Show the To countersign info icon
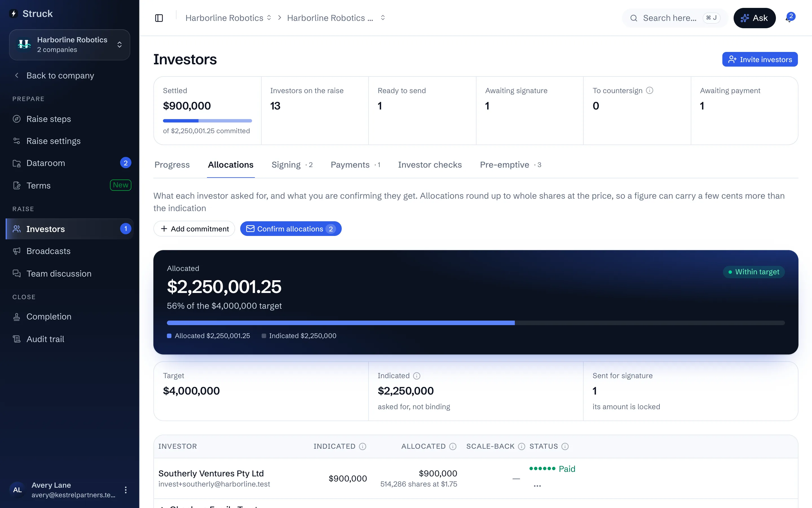This screenshot has width=812, height=508. click(x=650, y=90)
